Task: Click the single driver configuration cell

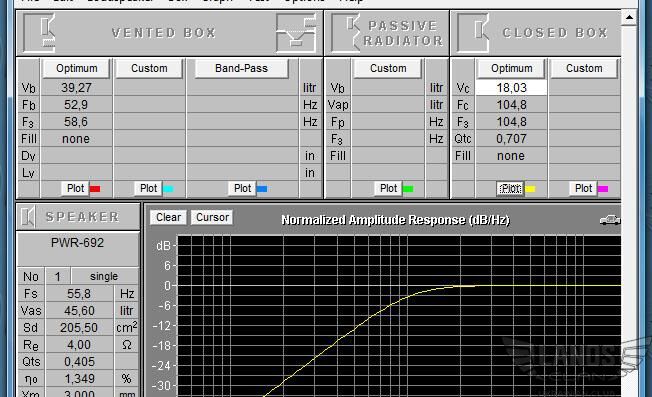Action: [105, 276]
